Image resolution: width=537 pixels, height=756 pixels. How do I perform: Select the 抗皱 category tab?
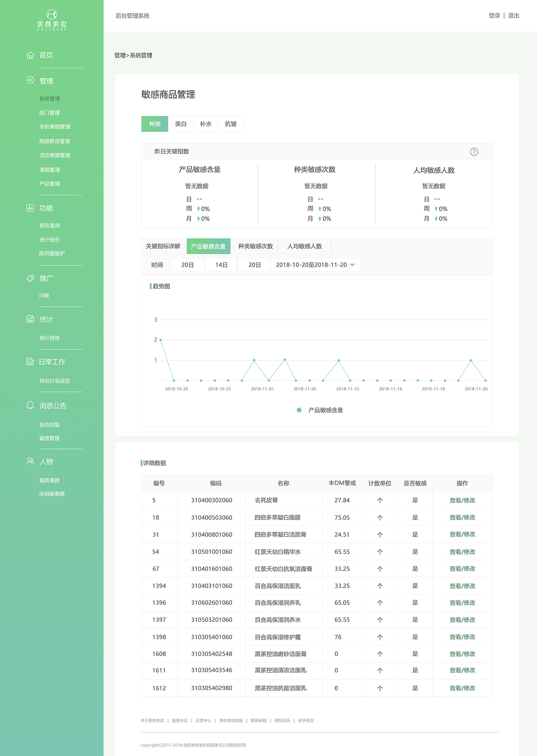click(x=231, y=124)
